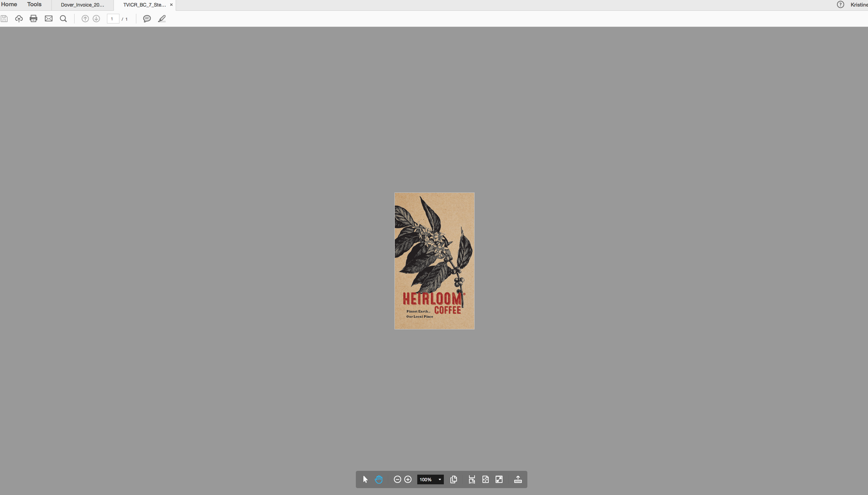
Task: Select the Highlight text pen tool
Action: [x=162, y=19]
